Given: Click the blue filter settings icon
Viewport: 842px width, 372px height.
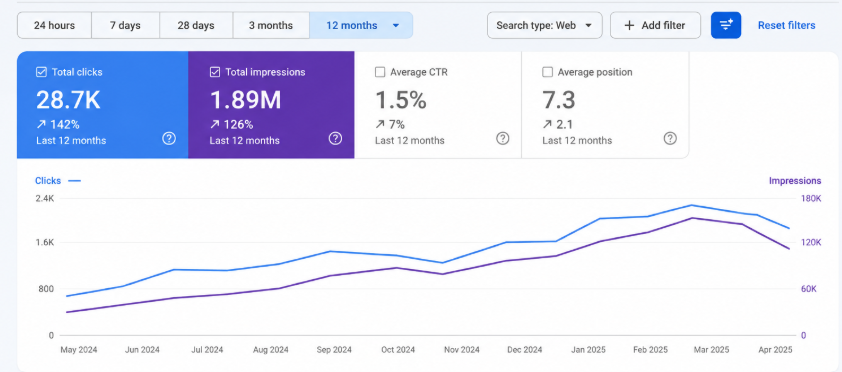Looking at the screenshot, I should coord(726,25).
